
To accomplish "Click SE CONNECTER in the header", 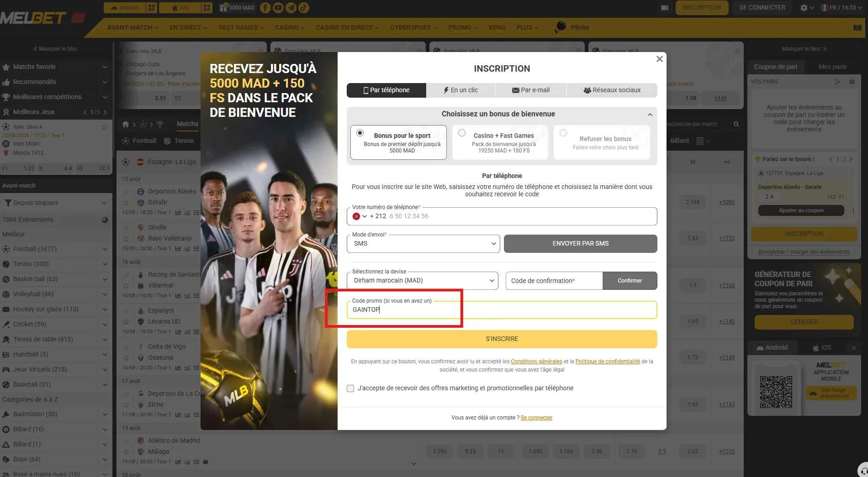I will (x=762, y=8).
